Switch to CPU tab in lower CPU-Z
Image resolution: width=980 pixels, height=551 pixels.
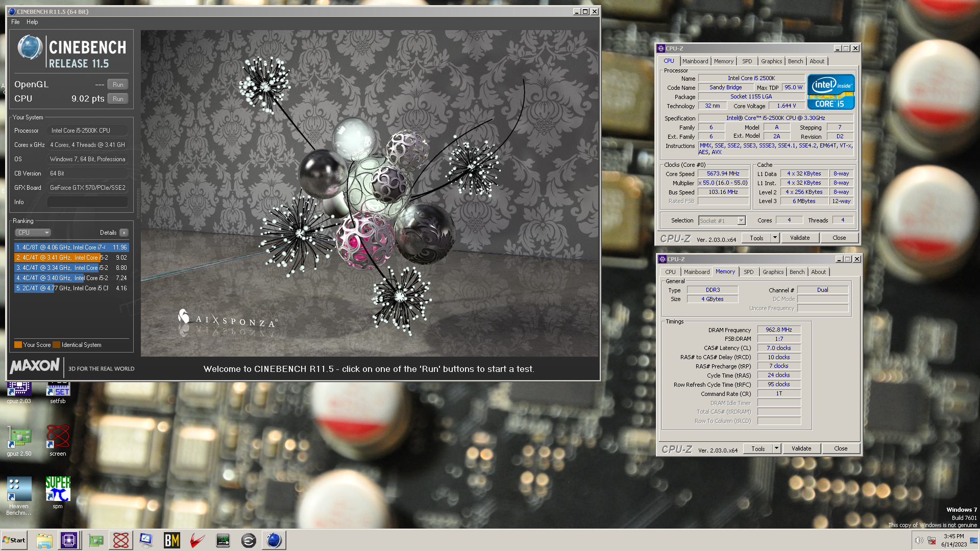[670, 272]
